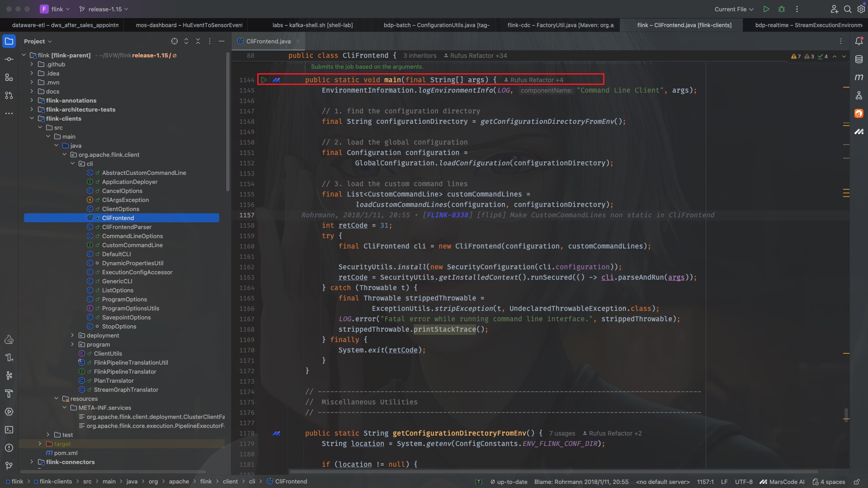
Task: Open IDE settings gear icon
Action: (x=861, y=9)
